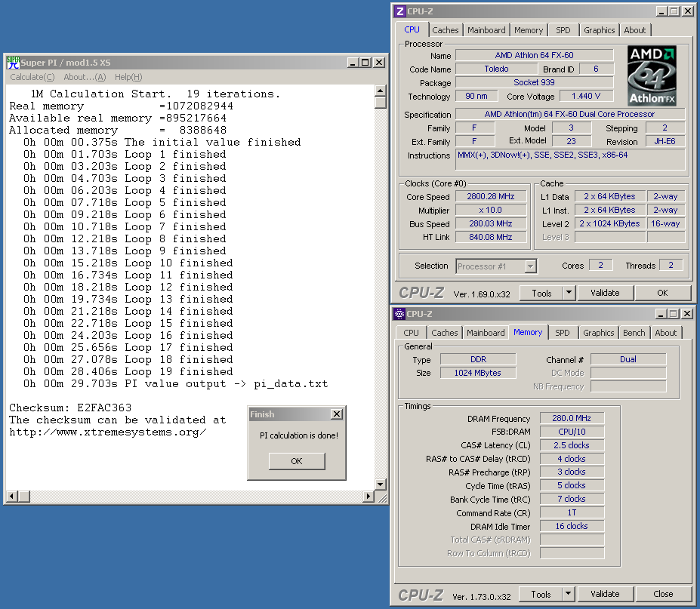
Task: Switch to the Bench tab in lower CPU-Z
Action: pyautogui.click(x=634, y=333)
